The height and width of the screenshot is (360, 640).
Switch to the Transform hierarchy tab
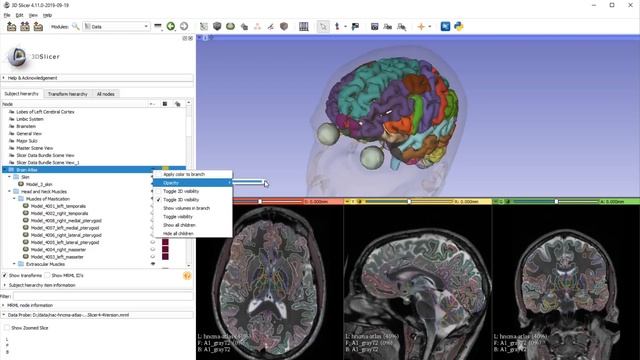coord(68,94)
